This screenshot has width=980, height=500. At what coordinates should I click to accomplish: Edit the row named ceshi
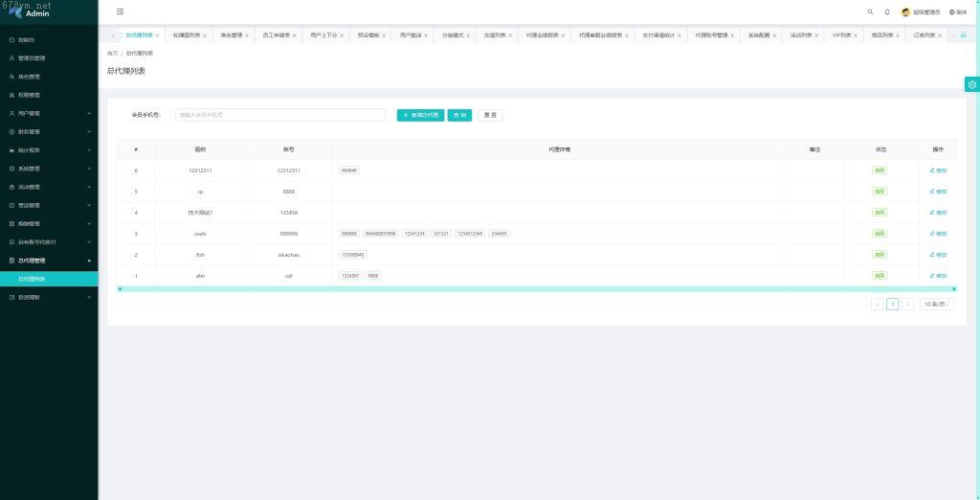(938, 234)
